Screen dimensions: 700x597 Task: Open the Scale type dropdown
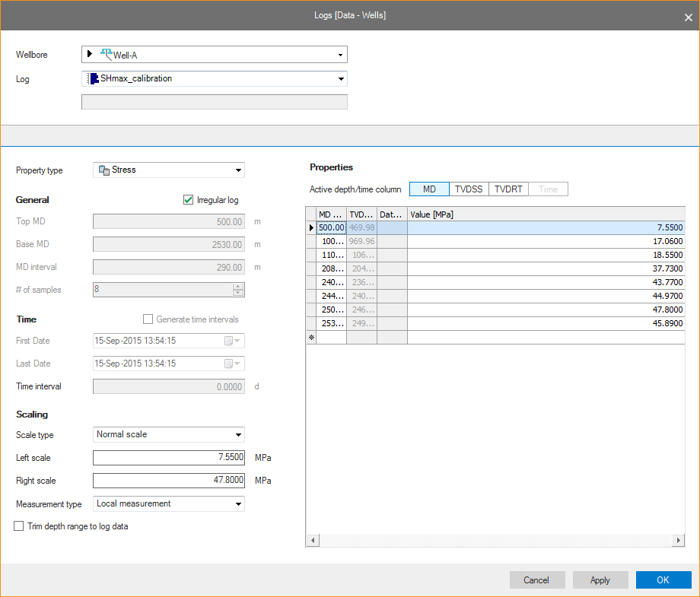click(237, 435)
